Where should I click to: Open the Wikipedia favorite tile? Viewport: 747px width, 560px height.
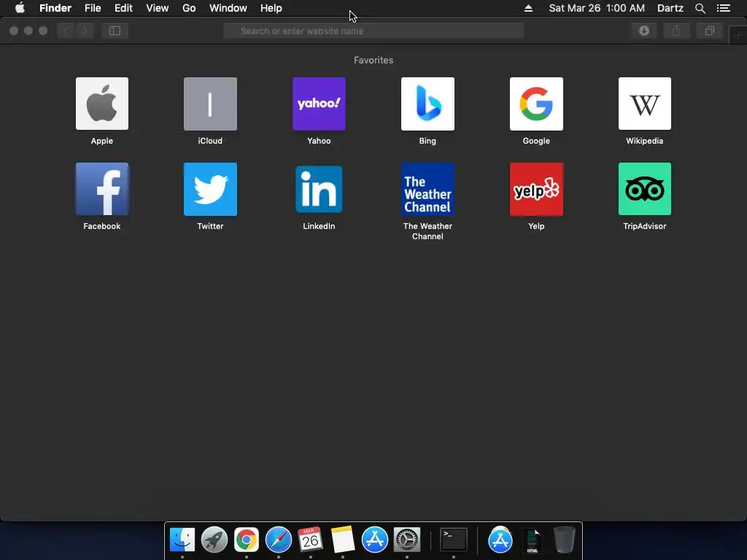645,104
